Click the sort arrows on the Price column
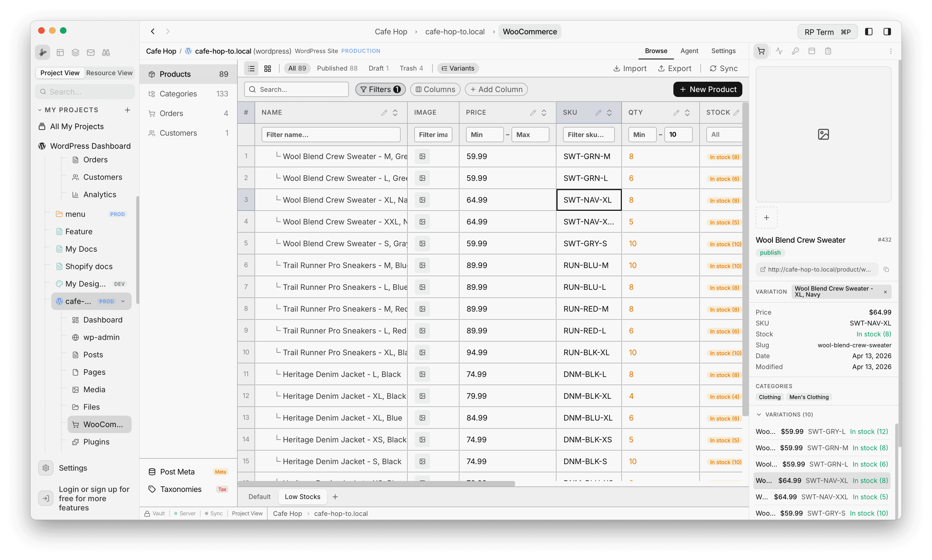 (544, 112)
